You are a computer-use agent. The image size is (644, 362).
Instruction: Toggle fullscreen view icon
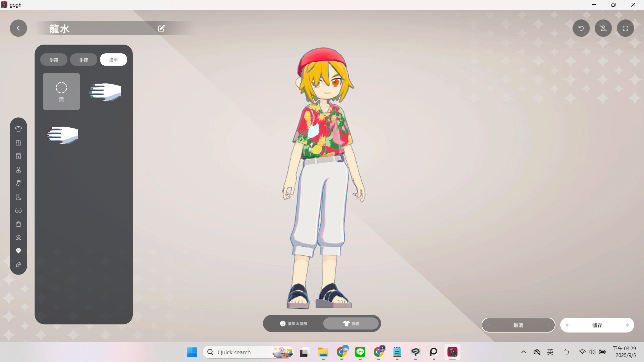click(625, 28)
